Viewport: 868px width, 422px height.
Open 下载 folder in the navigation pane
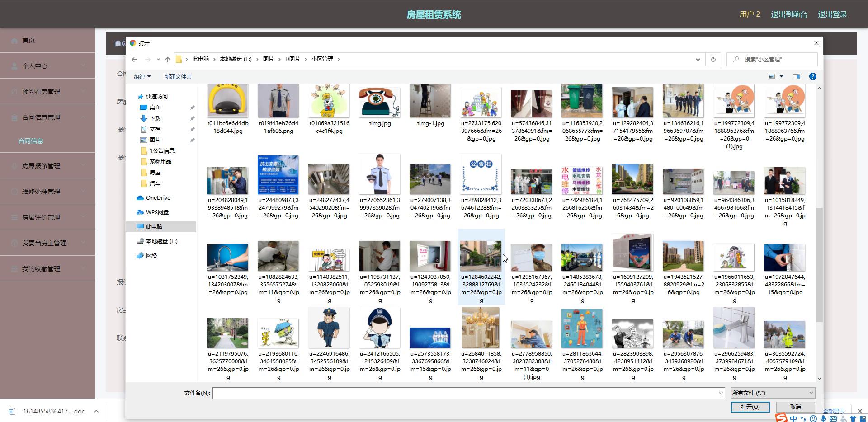pyautogui.click(x=155, y=118)
